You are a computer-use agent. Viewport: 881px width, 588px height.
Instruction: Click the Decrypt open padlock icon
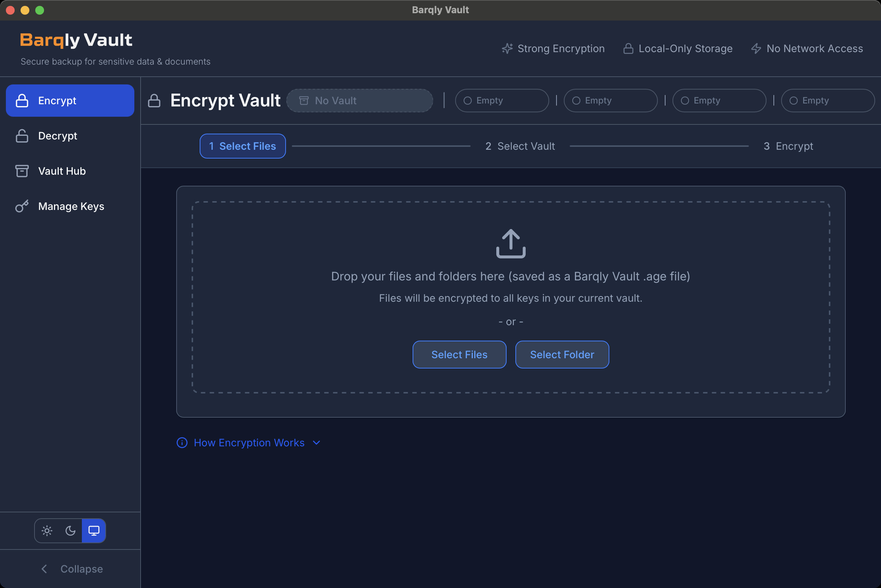tap(22, 136)
